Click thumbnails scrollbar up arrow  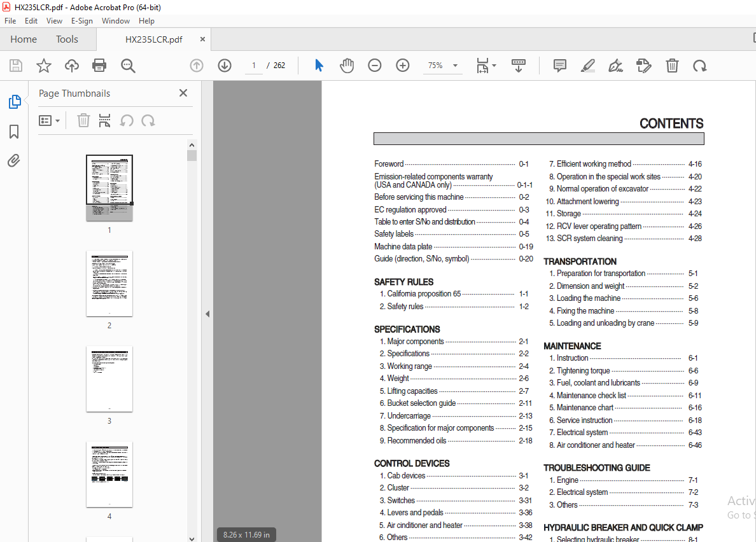(192, 145)
